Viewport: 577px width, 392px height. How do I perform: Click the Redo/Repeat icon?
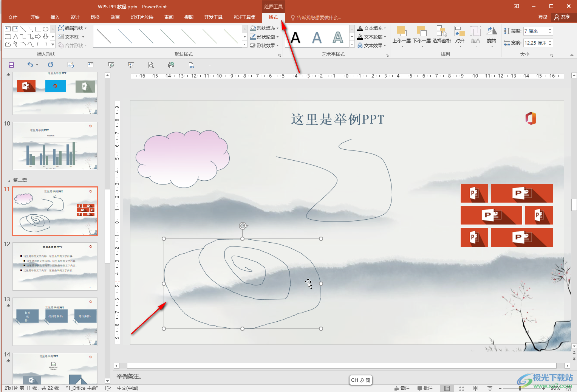(x=50, y=65)
